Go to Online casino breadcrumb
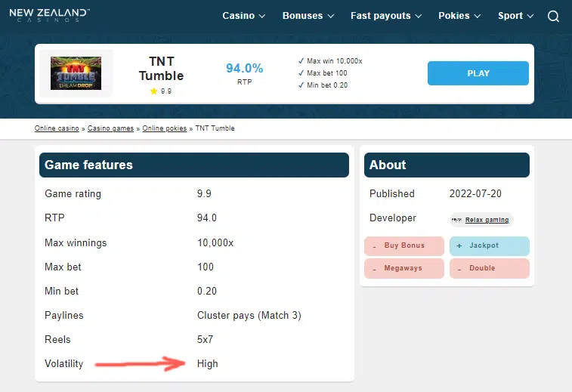Viewport: 572px width, 392px height. click(x=57, y=128)
